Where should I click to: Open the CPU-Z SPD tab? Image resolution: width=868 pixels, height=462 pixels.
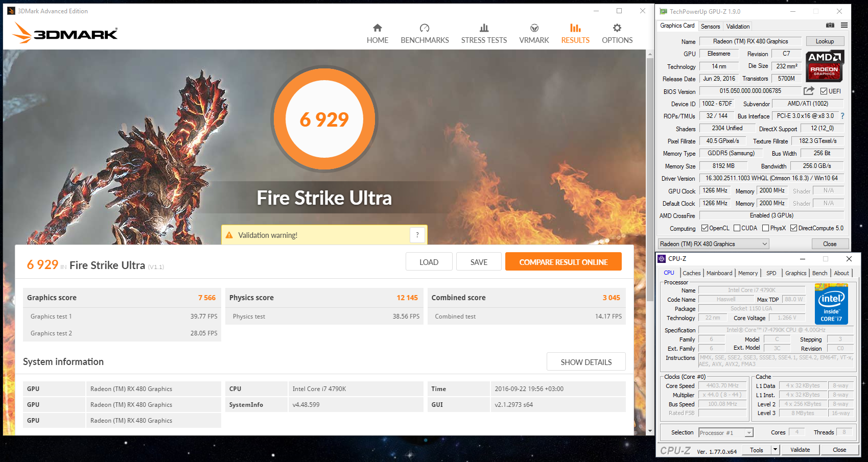(x=771, y=273)
